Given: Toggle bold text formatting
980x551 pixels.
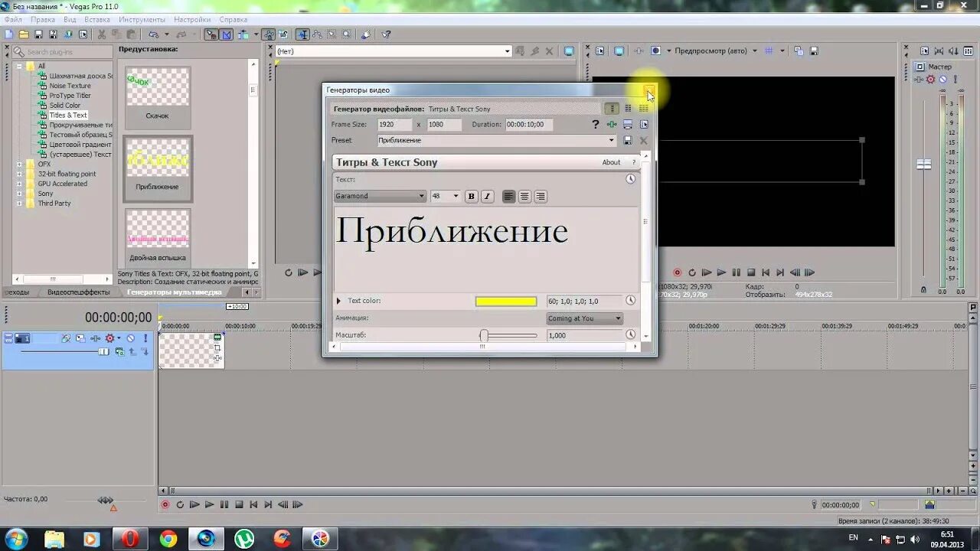Looking at the screenshot, I should point(472,197).
